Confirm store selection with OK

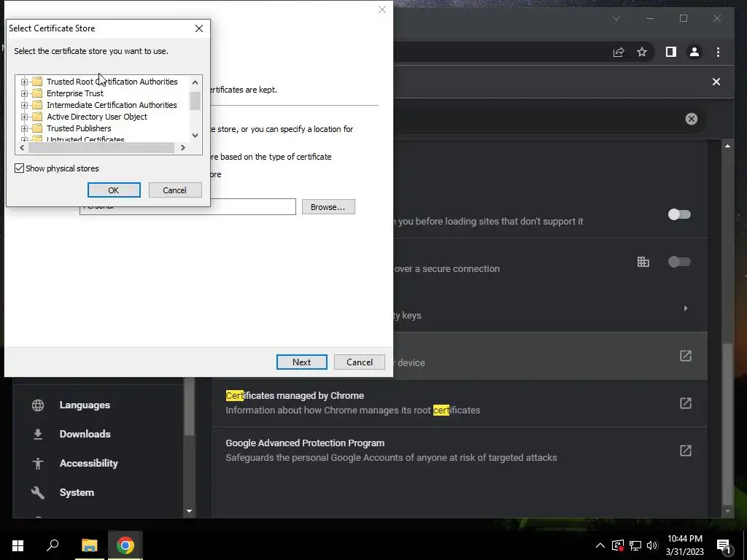click(x=114, y=190)
